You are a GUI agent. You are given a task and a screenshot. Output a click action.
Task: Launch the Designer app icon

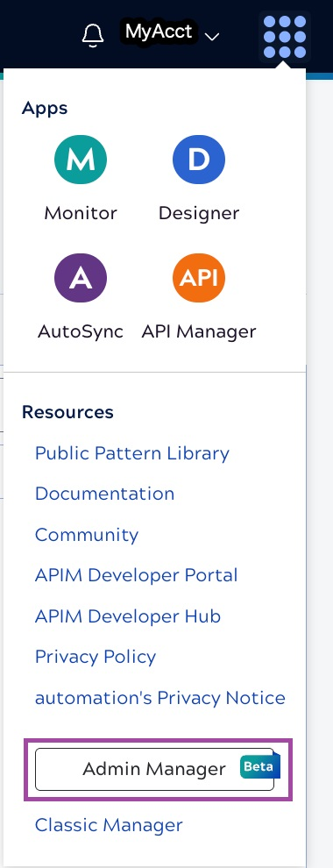tap(199, 160)
